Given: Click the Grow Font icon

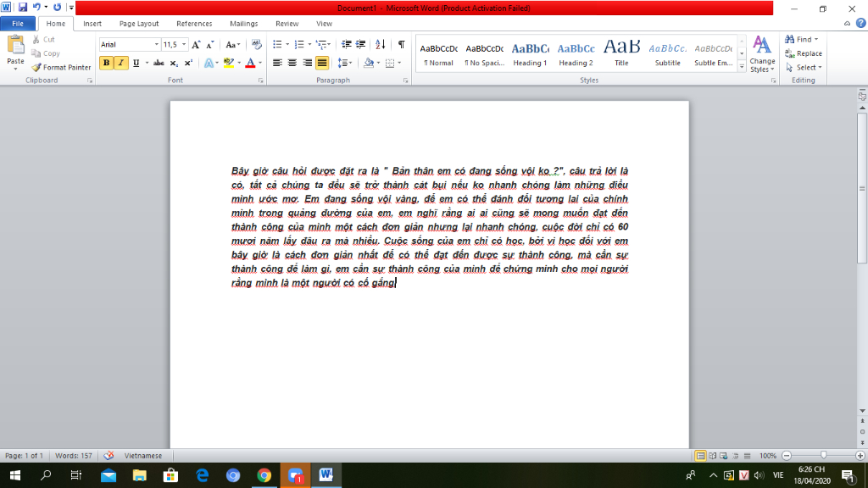Looking at the screenshot, I should (x=196, y=45).
